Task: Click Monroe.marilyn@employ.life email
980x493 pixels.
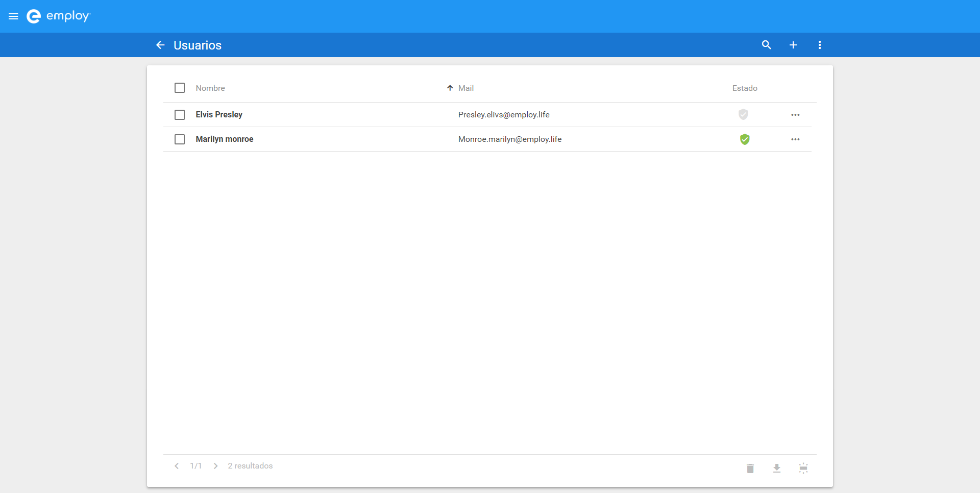Action: pos(510,139)
